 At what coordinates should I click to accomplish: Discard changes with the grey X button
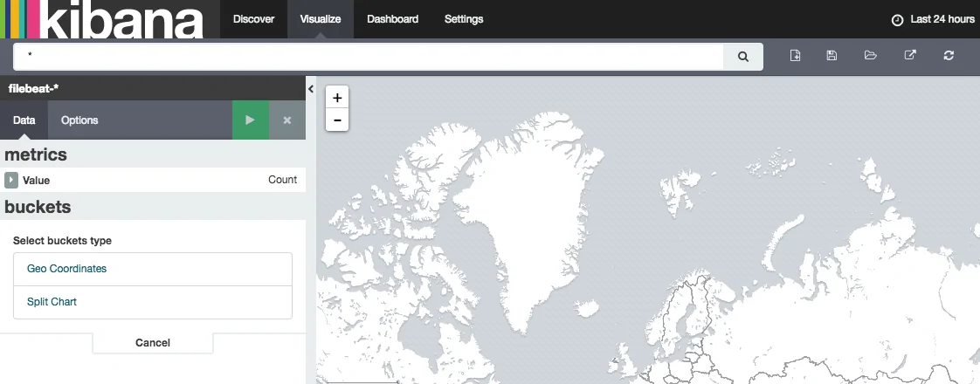click(x=286, y=120)
